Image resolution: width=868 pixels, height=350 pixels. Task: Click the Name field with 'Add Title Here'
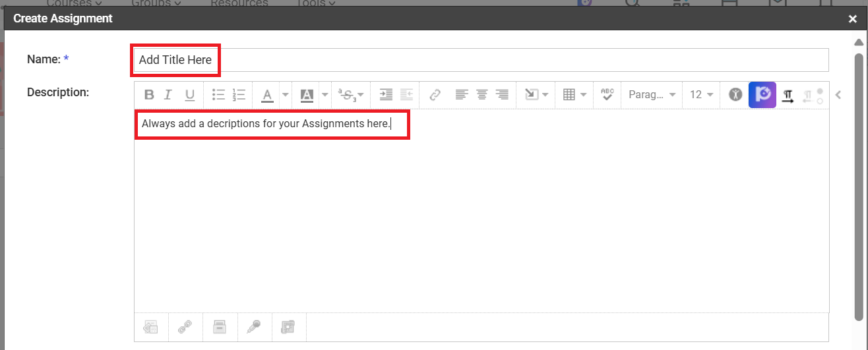[x=480, y=60]
